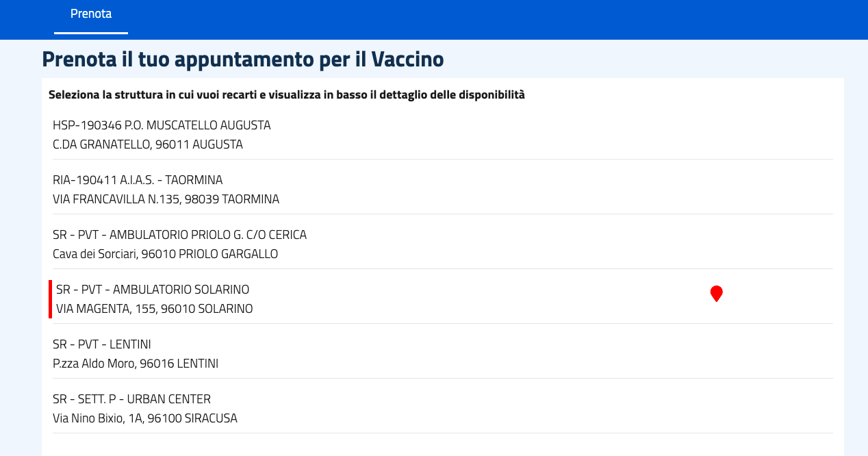Choose the Ambulatorio Priolo G. C/O Cerica structure
The image size is (868, 456).
179,234
